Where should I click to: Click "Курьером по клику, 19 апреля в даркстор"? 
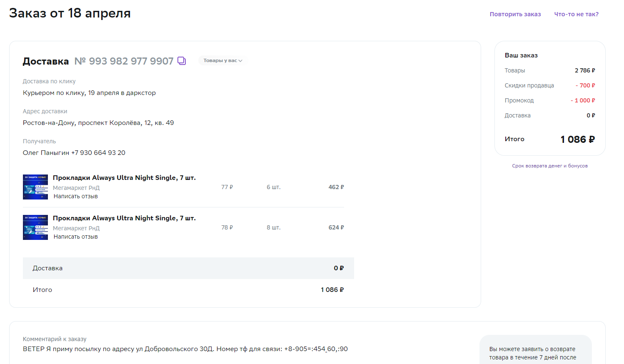pyautogui.click(x=89, y=93)
